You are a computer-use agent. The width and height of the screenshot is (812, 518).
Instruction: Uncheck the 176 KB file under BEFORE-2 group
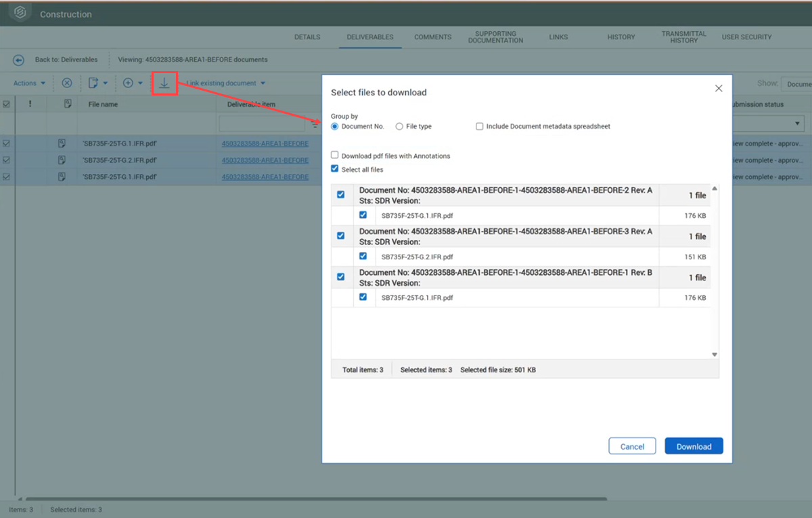363,215
